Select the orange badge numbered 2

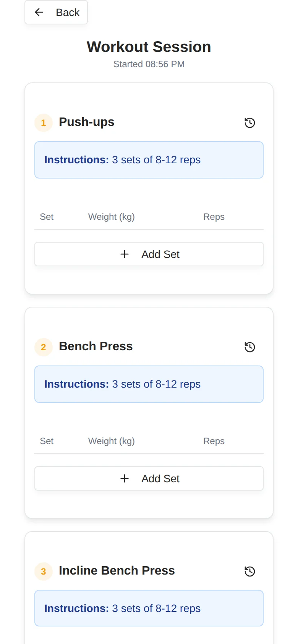43,347
